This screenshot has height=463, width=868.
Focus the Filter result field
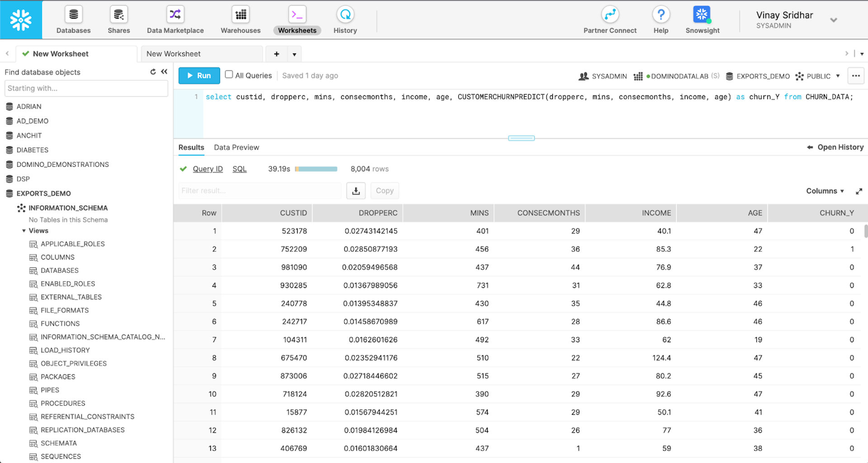pos(260,191)
